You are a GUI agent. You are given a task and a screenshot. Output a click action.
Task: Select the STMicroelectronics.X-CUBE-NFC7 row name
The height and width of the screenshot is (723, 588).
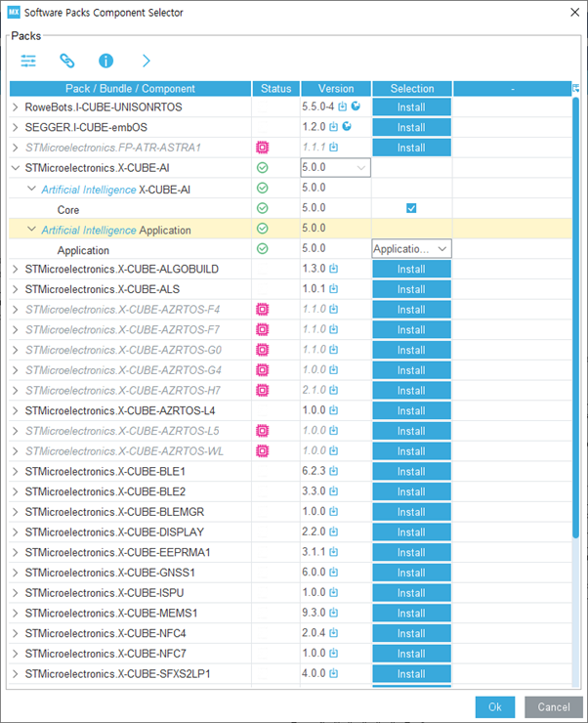pyautogui.click(x=105, y=654)
